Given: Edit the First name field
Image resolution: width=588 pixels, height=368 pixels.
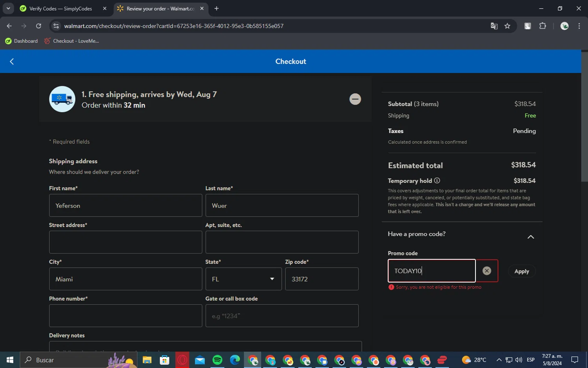Looking at the screenshot, I should pyautogui.click(x=125, y=205).
